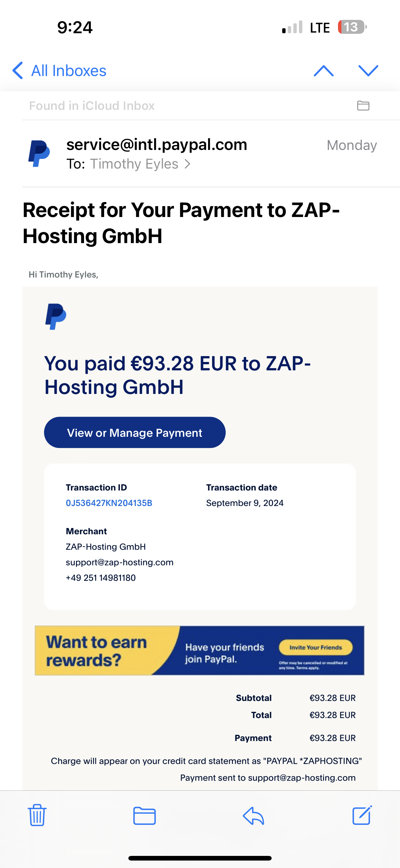The image size is (400, 868).
Task: Tap the reply arrow icon
Action: click(253, 816)
